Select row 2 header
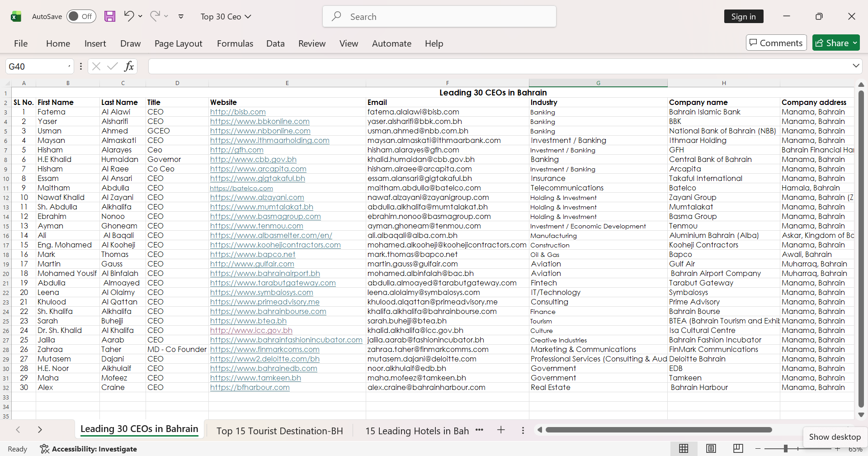 (6, 103)
